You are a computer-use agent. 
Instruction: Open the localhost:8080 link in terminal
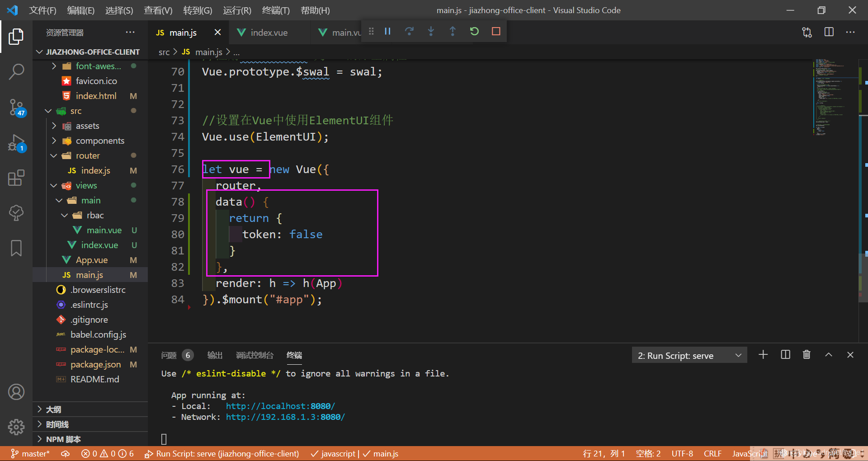click(280, 406)
